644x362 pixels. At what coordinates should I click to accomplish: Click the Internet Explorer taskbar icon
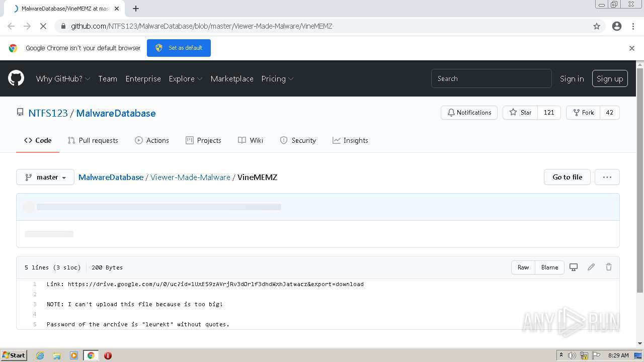point(40,355)
